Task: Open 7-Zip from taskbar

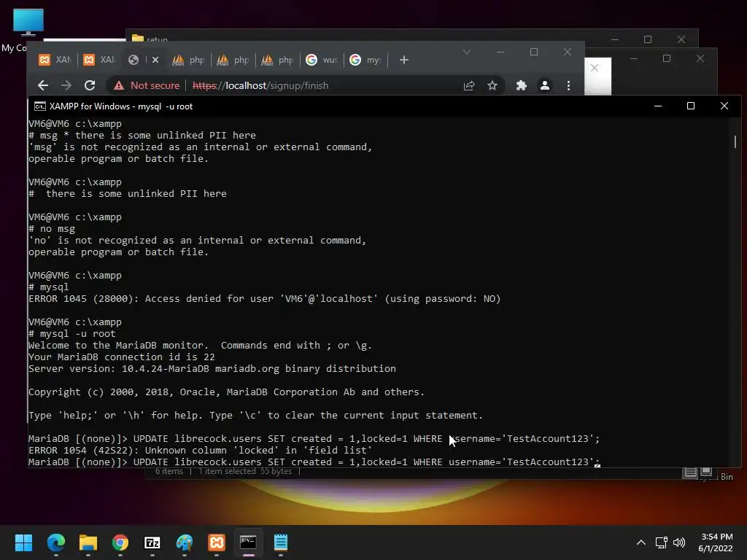Action: point(152,542)
